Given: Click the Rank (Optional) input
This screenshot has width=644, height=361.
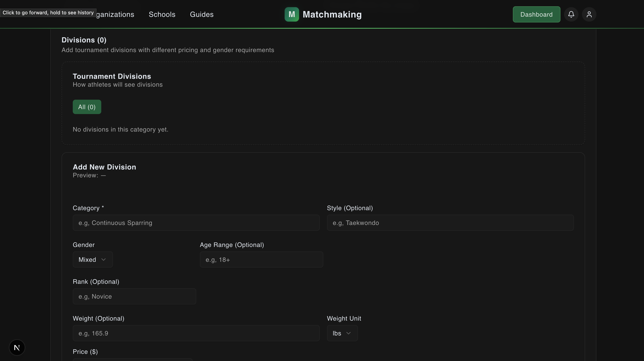Looking at the screenshot, I should pyautogui.click(x=135, y=296).
